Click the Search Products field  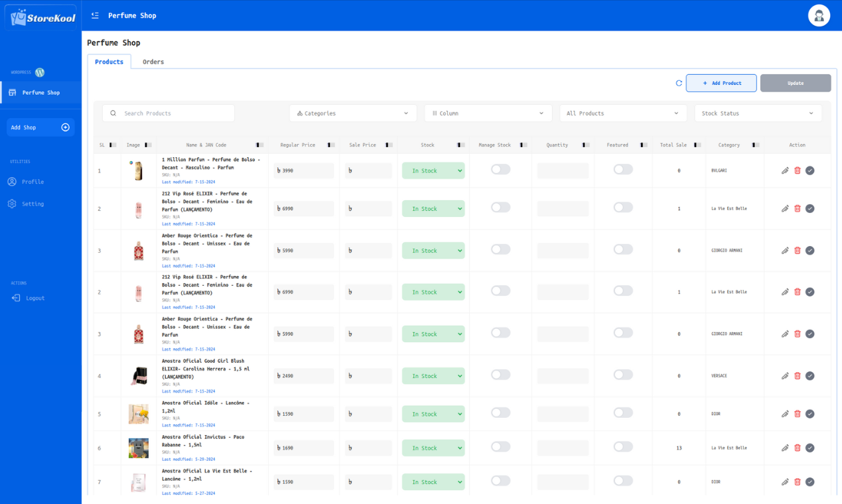[169, 113]
